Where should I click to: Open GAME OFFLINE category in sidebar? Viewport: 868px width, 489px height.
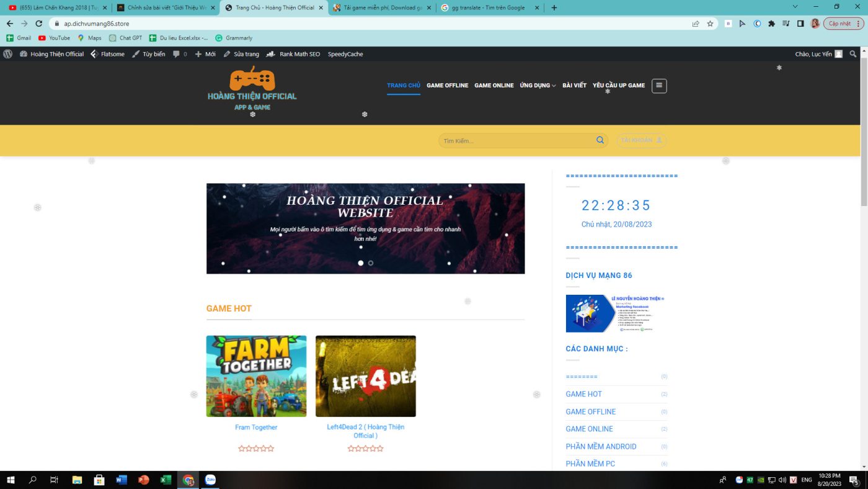point(591,411)
